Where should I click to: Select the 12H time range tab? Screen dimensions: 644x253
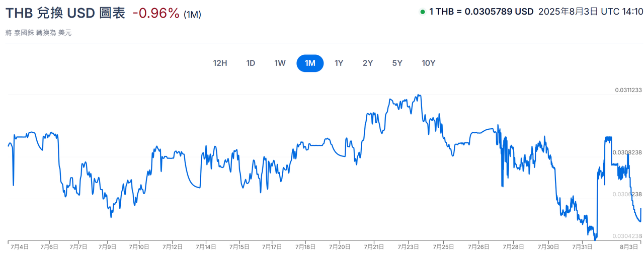[220, 63]
